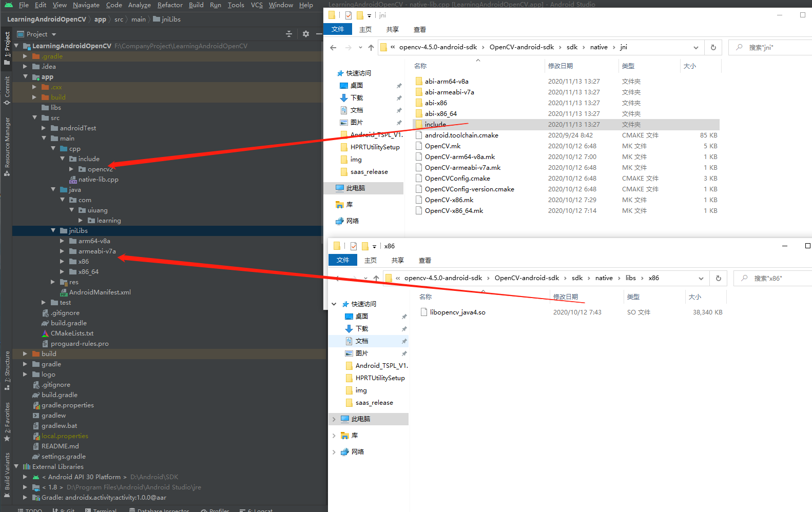Screen dimensions: 812x512
Task: Select proguard-rules.pro file
Action: click(x=80, y=344)
